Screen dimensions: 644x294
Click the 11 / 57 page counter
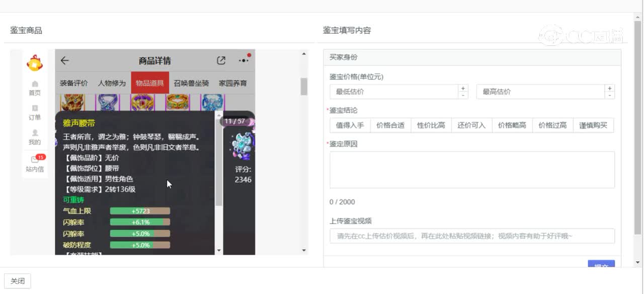tap(235, 121)
